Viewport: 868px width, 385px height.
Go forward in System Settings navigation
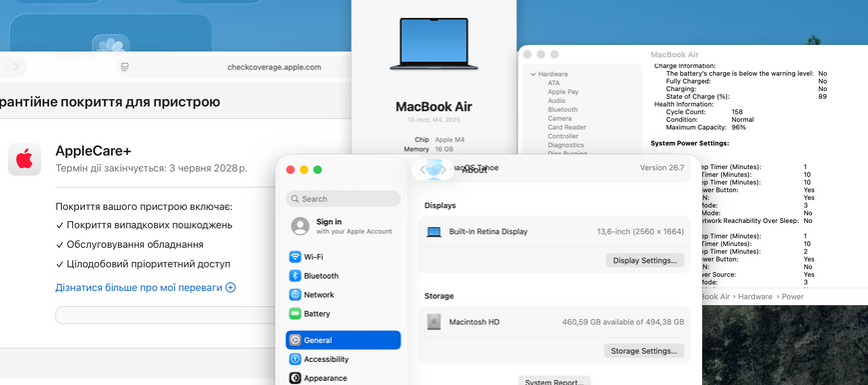(442, 170)
